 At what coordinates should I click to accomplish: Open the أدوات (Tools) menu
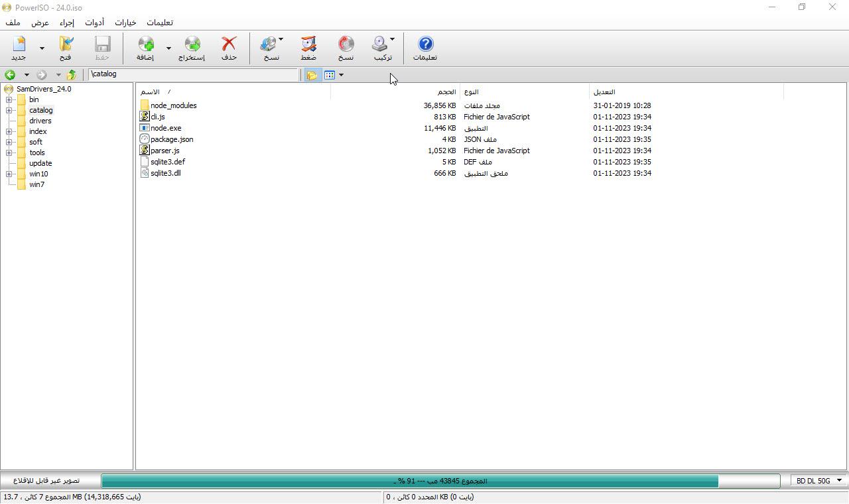[94, 23]
